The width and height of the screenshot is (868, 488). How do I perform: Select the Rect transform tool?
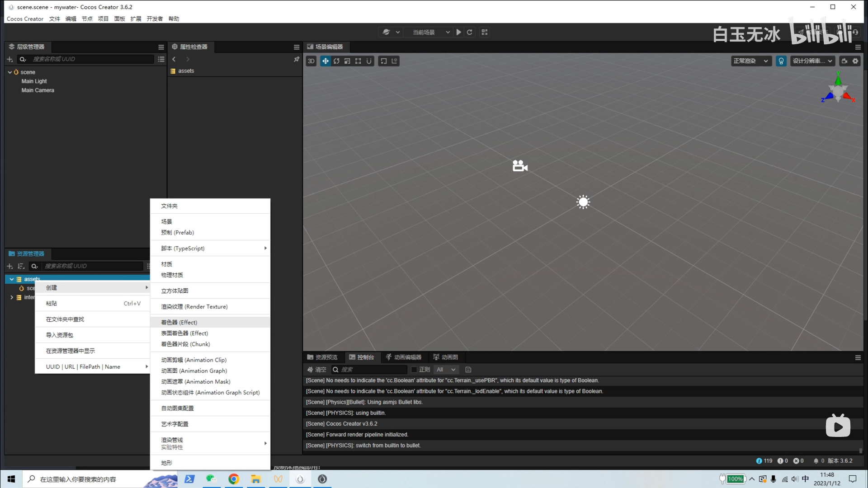point(358,61)
